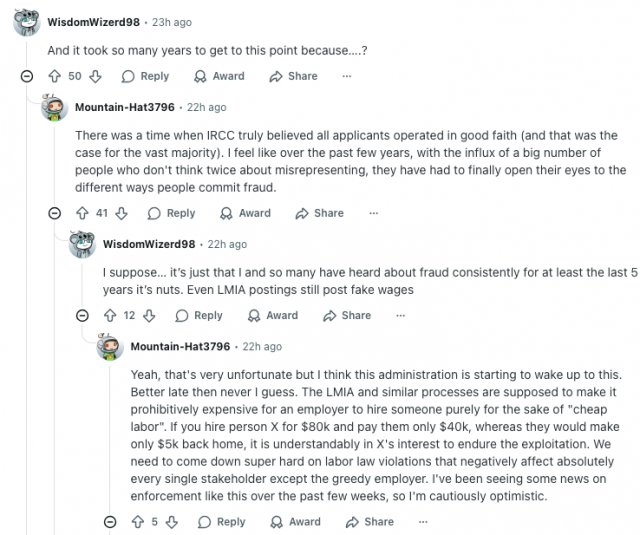Collapse the thread under the 12-point comment

(83, 315)
